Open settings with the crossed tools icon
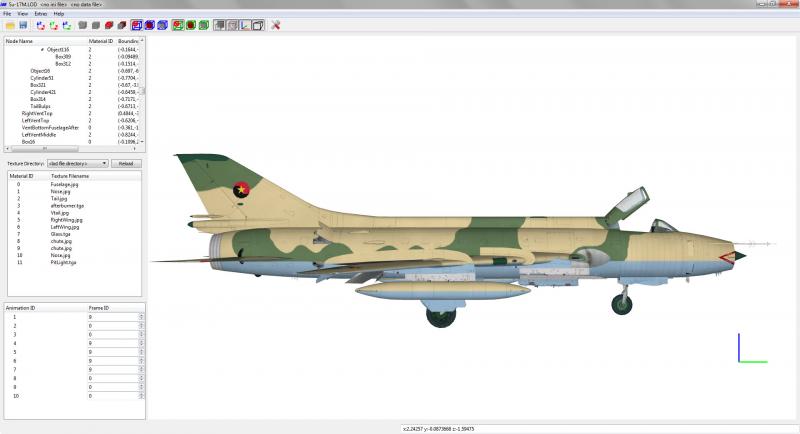 pyautogui.click(x=276, y=25)
